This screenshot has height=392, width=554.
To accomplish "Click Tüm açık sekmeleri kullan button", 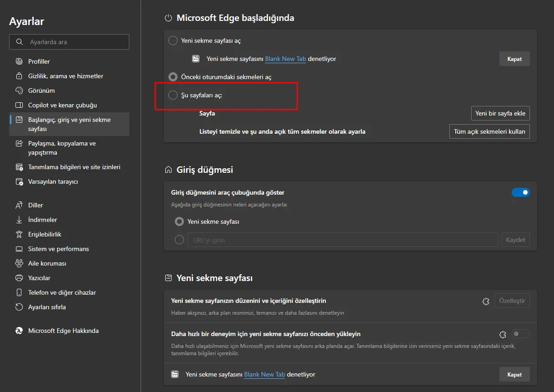I will (x=489, y=131).
